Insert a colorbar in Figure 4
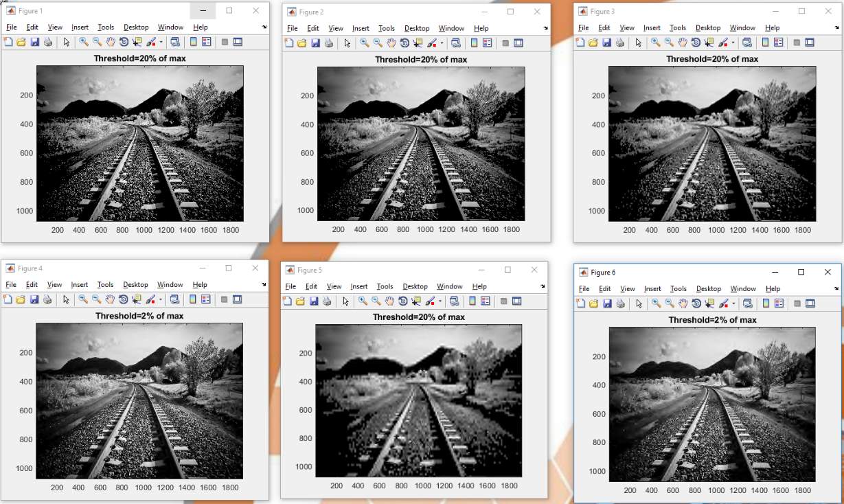 pos(193,299)
